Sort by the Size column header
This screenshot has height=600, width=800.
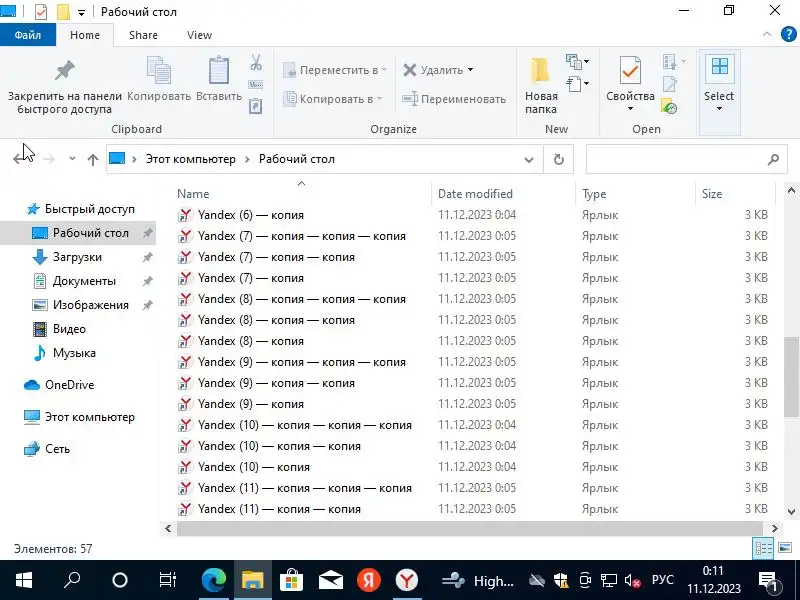coord(712,194)
